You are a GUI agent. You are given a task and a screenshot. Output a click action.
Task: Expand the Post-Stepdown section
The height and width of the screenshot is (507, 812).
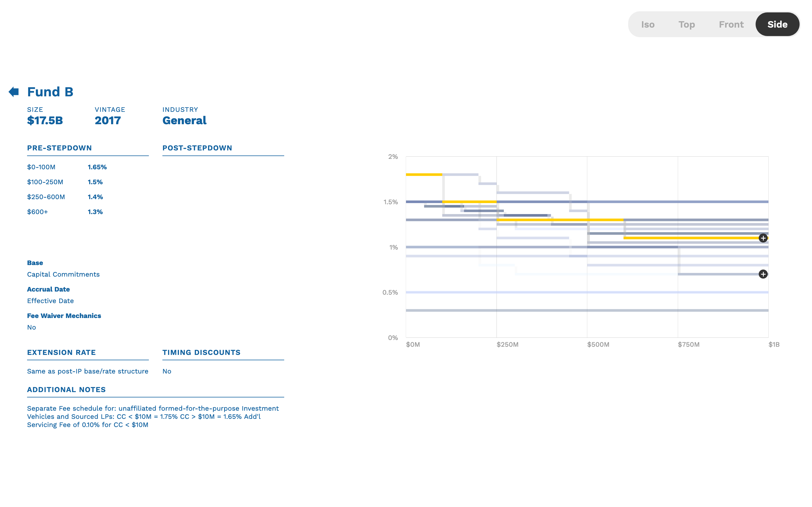coord(197,148)
